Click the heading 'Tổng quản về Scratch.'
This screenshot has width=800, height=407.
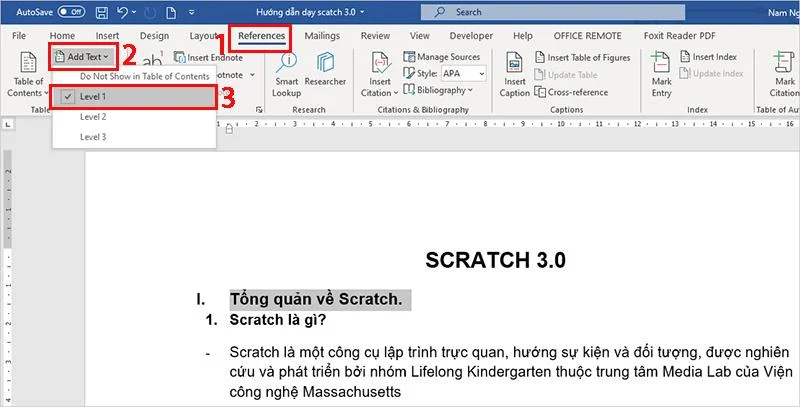point(316,299)
